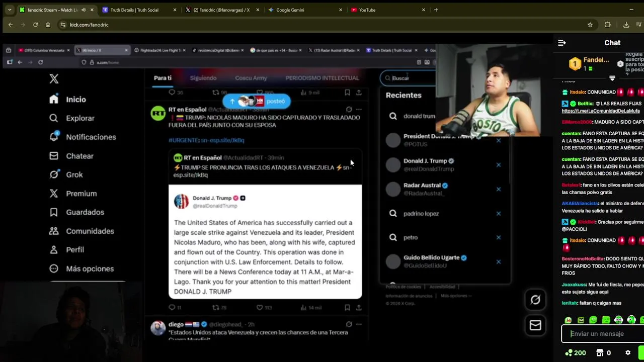This screenshot has width=644, height=362.
Task: Mute the fanodric Stream tab audio
Action: click(84, 10)
